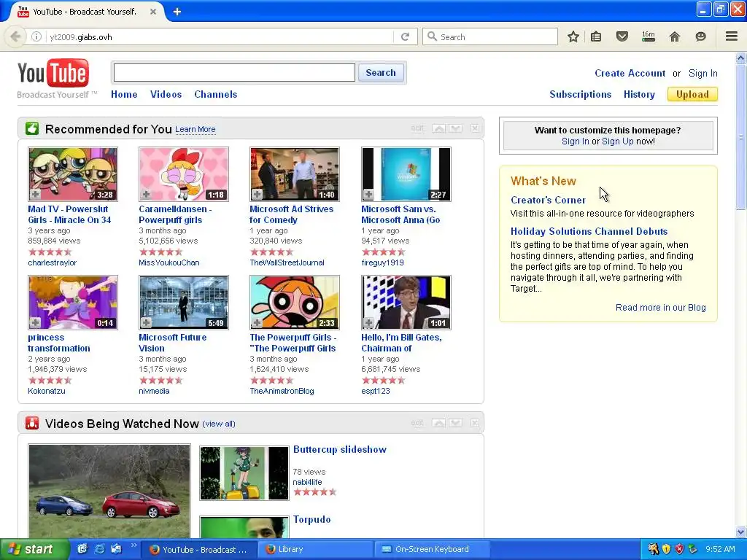Viewport: 747px width, 560px height.
Task: Open the Channels tab
Action: [215, 94]
